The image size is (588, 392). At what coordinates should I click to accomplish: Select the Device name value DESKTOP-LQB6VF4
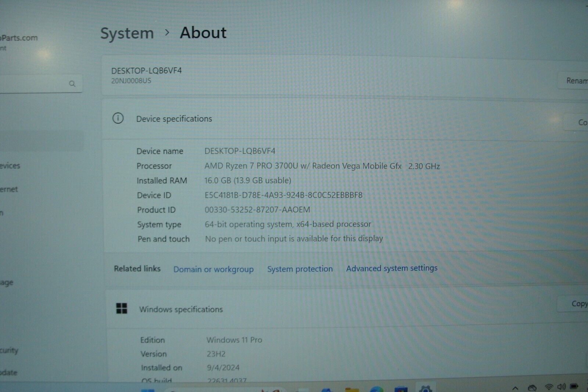pos(240,151)
